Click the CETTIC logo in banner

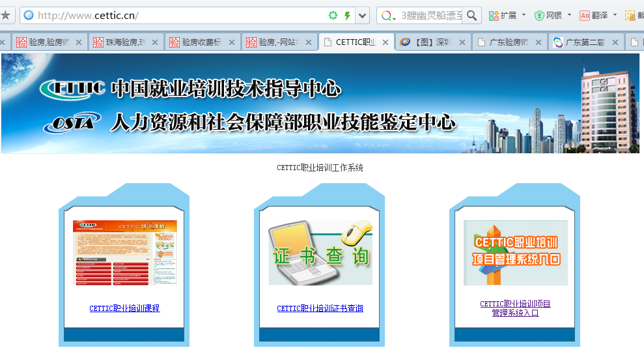click(72, 89)
